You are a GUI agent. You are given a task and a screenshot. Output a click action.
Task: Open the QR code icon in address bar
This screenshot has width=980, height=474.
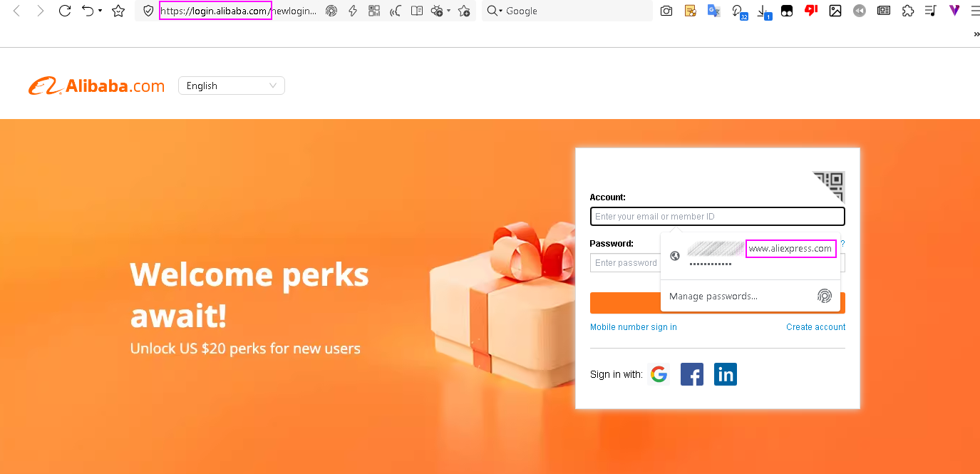(374, 11)
